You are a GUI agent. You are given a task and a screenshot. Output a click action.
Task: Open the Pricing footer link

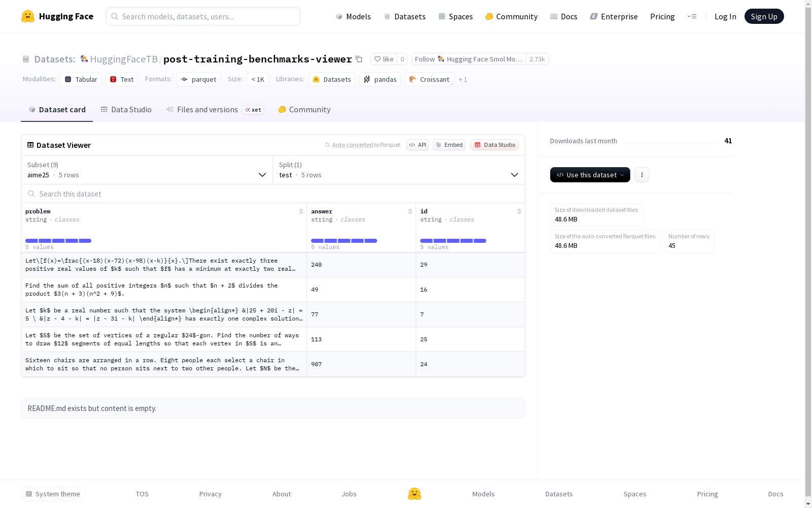(x=707, y=494)
